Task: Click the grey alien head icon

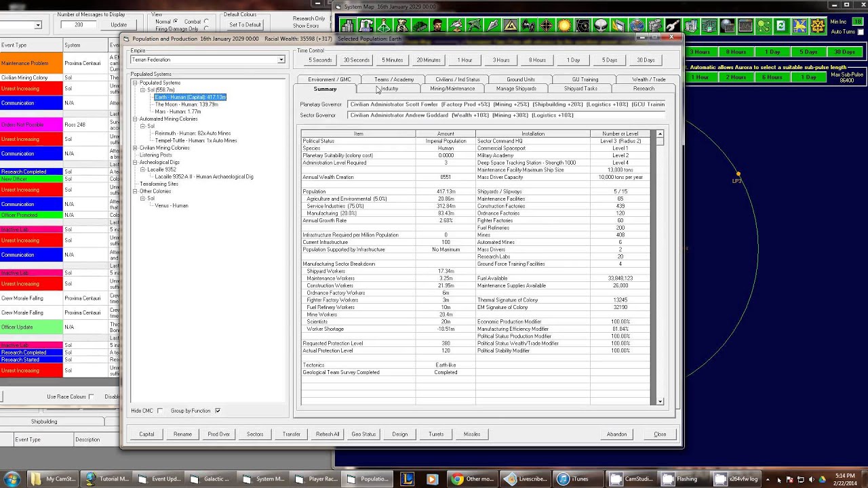Action: pos(601,26)
